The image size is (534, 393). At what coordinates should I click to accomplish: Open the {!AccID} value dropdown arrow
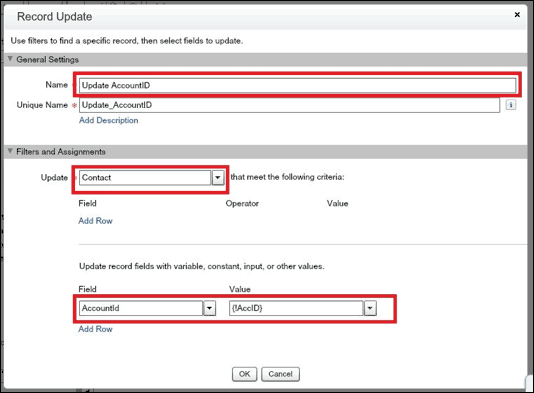370,308
